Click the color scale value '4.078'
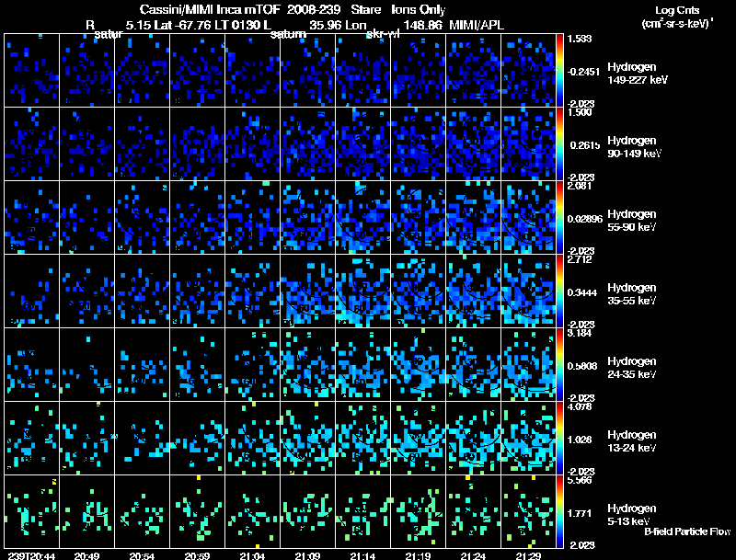The height and width of the screenshot is (560, 736). [x=580, y=406]
